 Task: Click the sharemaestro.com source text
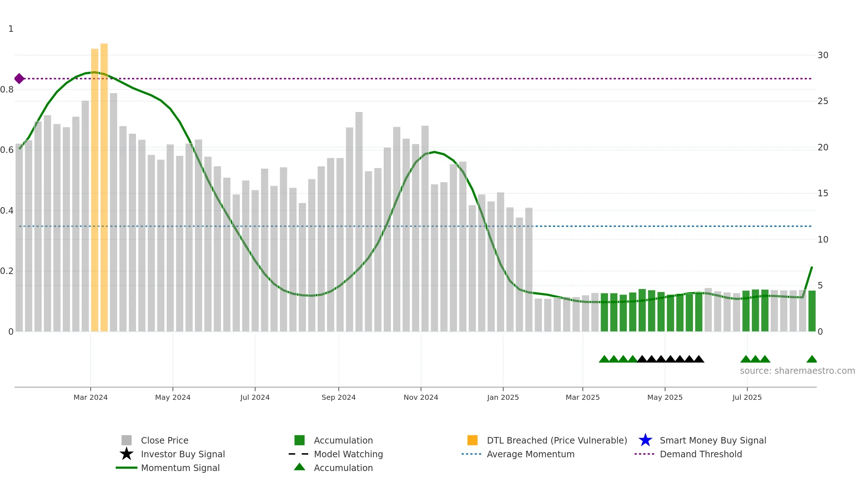797,371
